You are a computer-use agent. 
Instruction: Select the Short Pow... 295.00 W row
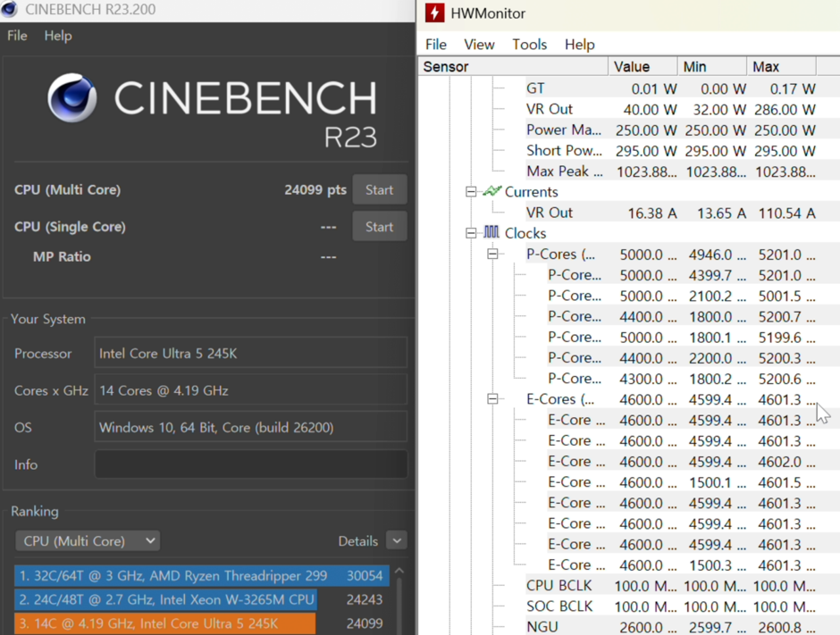671,150
